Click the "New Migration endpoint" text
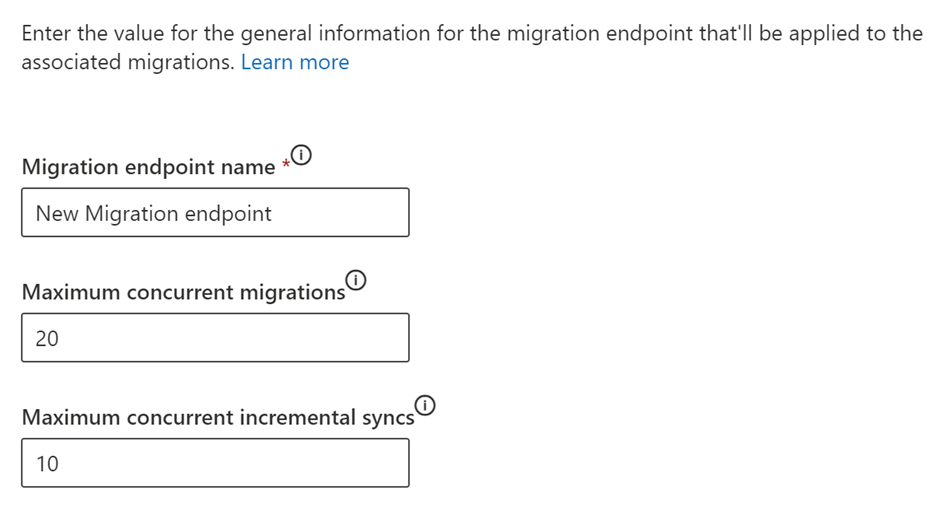Screen dimensions: 940x518 (153, 213)
